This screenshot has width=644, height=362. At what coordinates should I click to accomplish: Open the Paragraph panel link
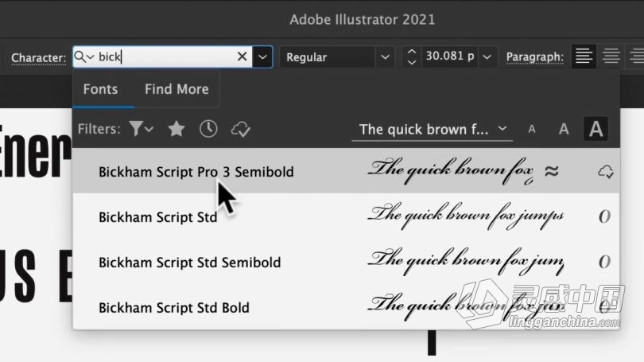(535, 57)
